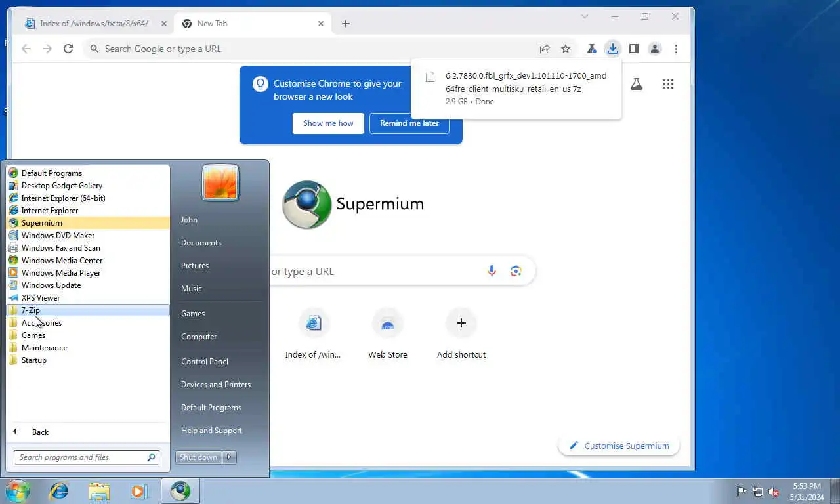Click the Customise Supermium button
The width and height of the screenshot is (840, 504).
point(619,446)
